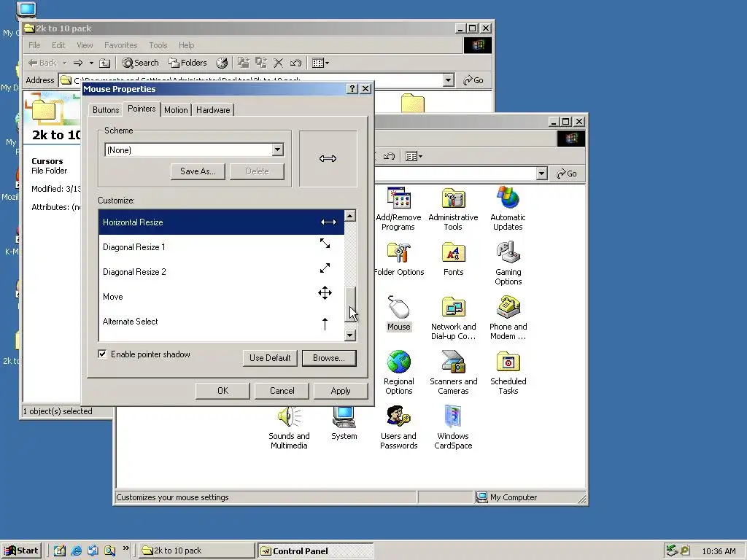The image size is (747, 560).
Task: Click the Start button
Action: (x=21, y=551)
